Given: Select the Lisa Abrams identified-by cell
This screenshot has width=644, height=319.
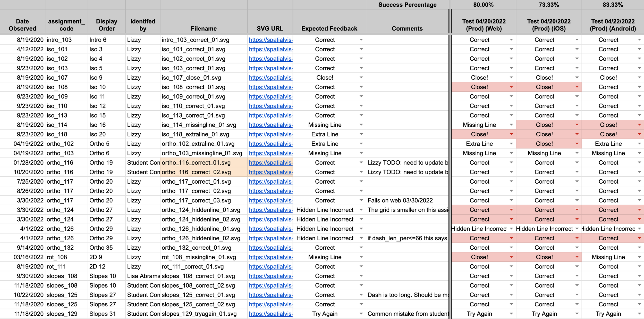Looking at the screenshot, I should [143, 276].
